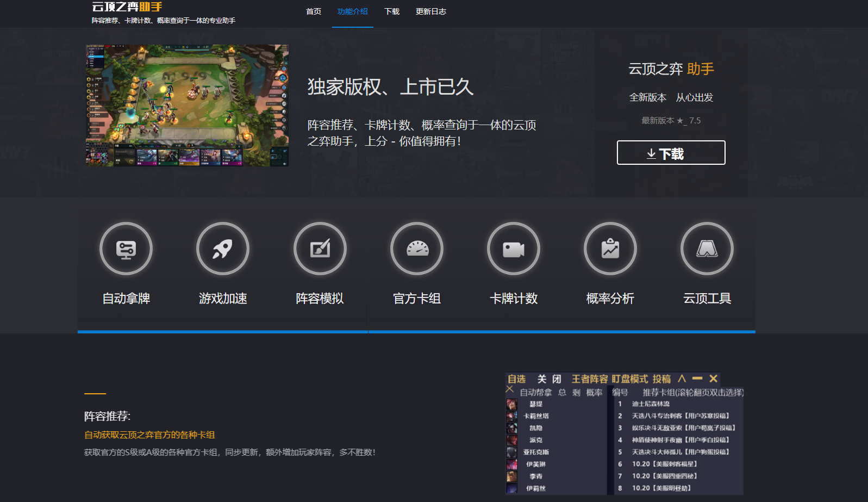
Task: Open the 概率分析 chart icon
Action: [610, 249]
